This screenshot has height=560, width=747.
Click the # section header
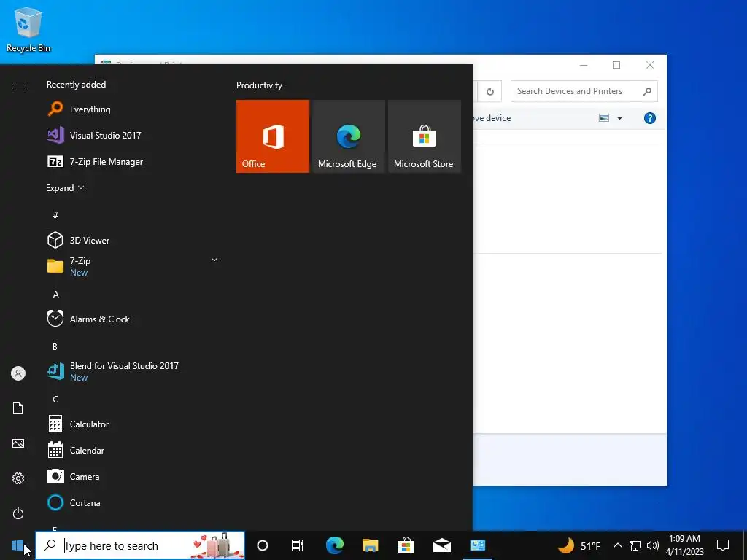coord(55,215)
